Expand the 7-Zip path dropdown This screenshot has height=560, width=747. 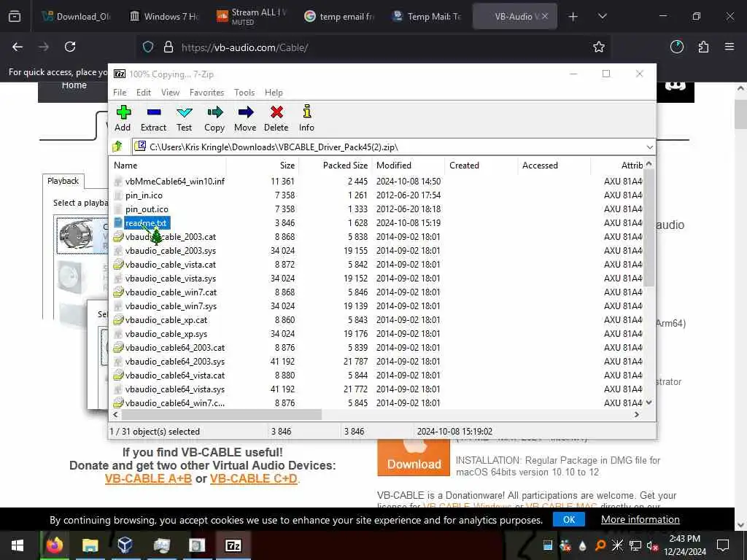[649, 147]
